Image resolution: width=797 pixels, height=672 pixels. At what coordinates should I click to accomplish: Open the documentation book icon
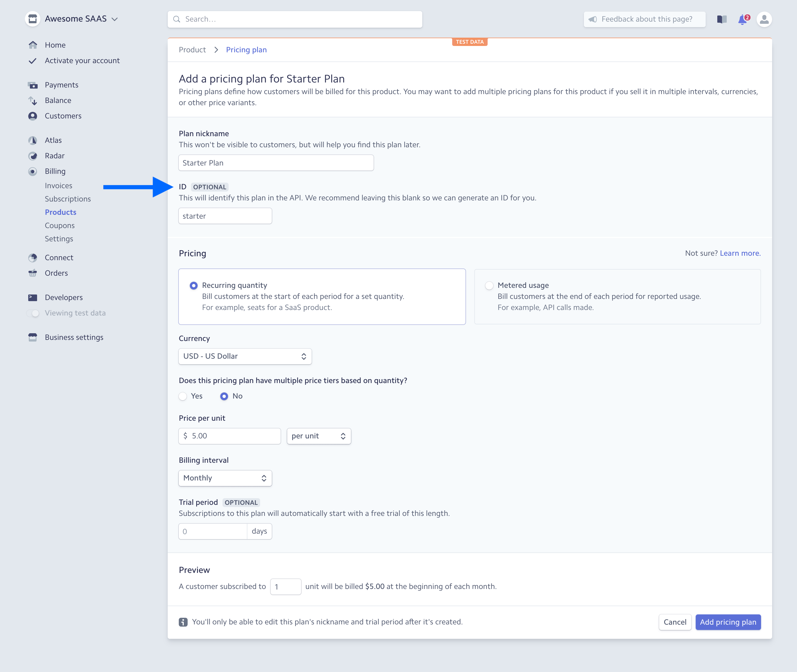click(x=721, y=19)
